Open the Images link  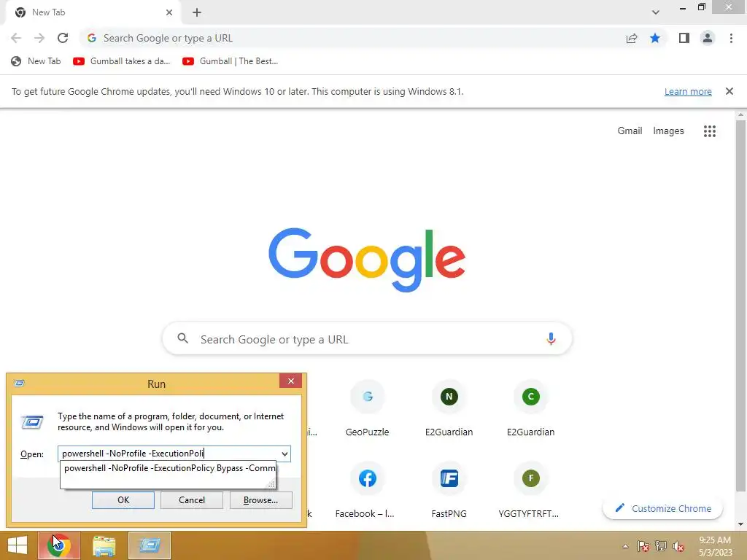point(668,131)
